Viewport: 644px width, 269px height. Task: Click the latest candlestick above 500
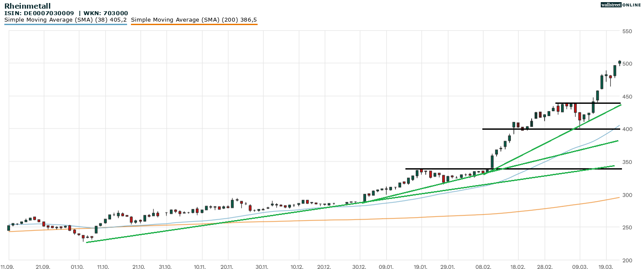pyautogui.click(x=619, y=62)
